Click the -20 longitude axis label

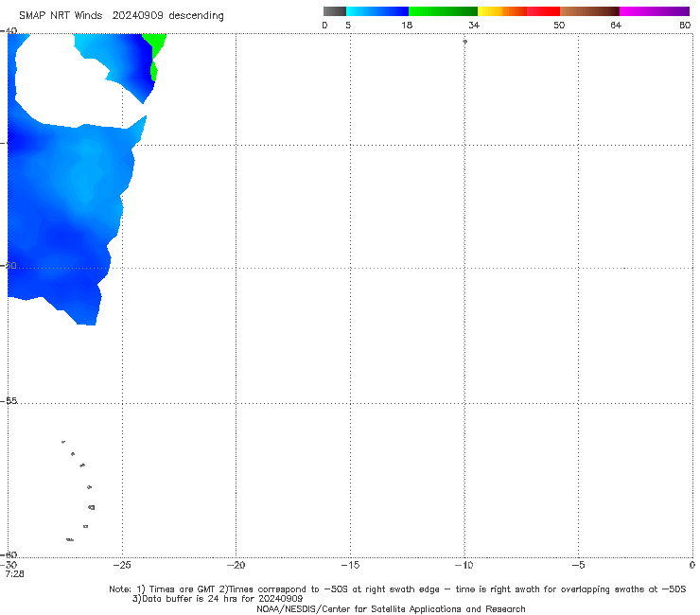click(236, 566)
